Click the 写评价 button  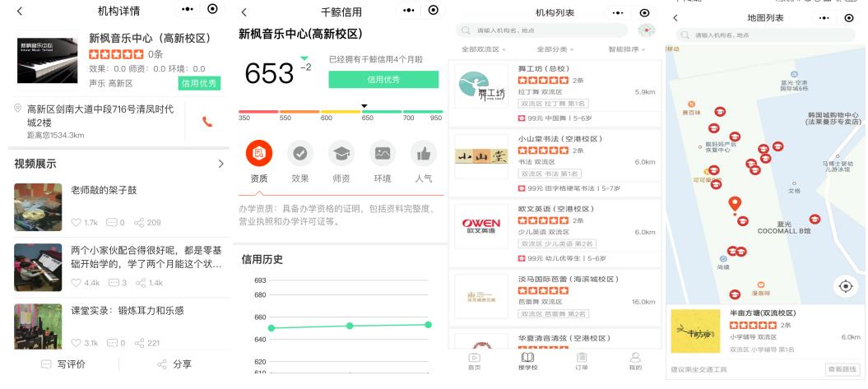[63, 364]
